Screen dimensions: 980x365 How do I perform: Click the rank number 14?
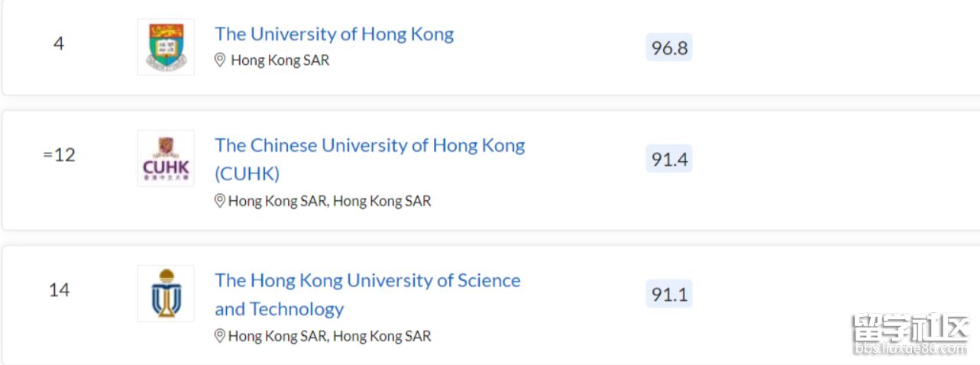[x=59, y=290]
